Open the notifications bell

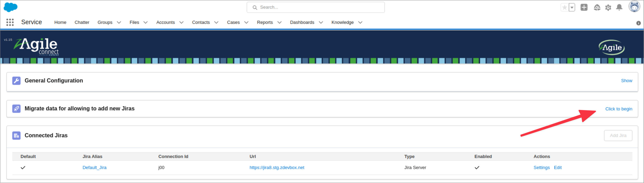pyautogui.click(x=619, y=7)
